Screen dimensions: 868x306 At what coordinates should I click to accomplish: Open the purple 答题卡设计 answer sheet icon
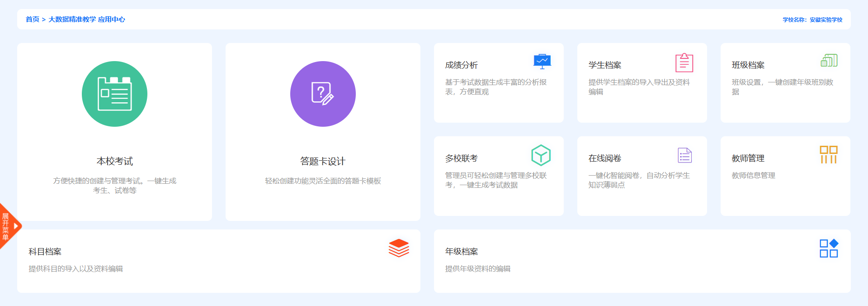323,94
